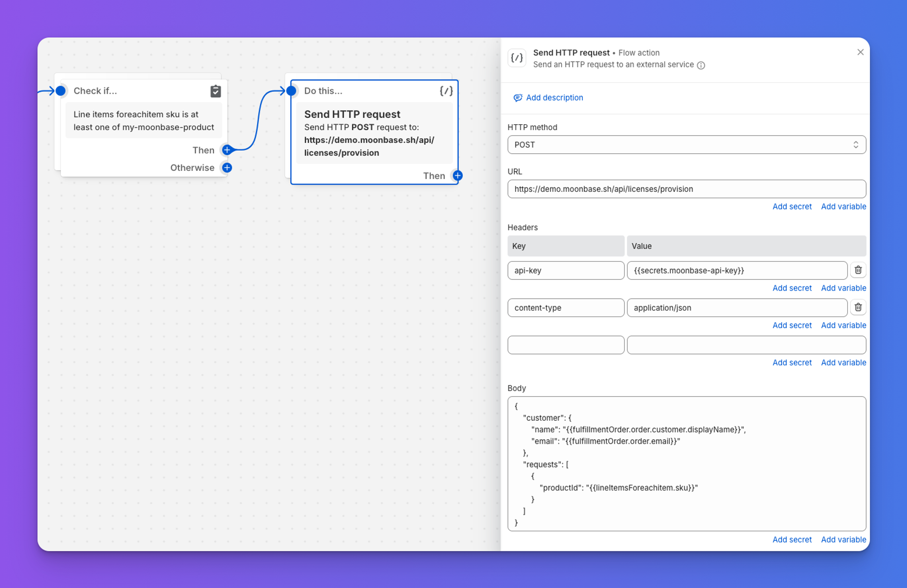Close the Send HTTP request panel
Image resolution: width=907 pixels, height=588 pixels.
[860, 52]
